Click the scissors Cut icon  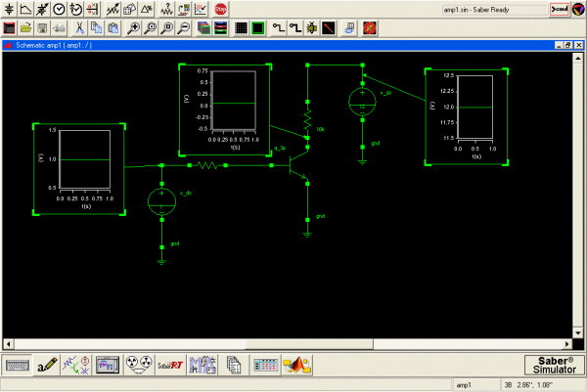(x=78, y=27)
